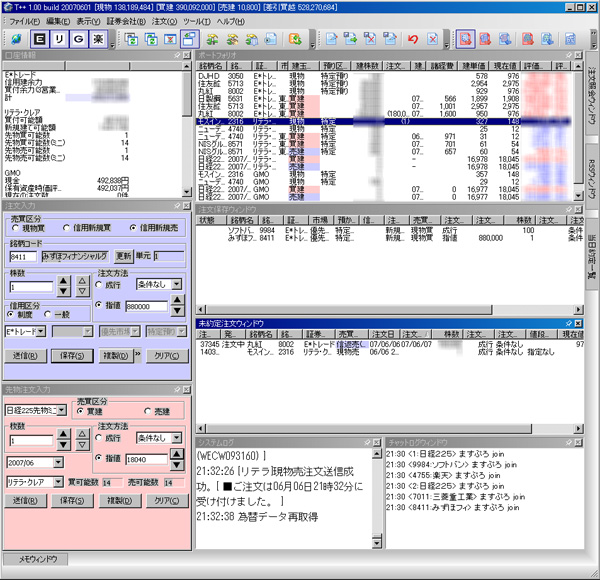The image size is (600, 580).
Task: Click 保存(S) in the stock order panel
Action: click(72, 356)
